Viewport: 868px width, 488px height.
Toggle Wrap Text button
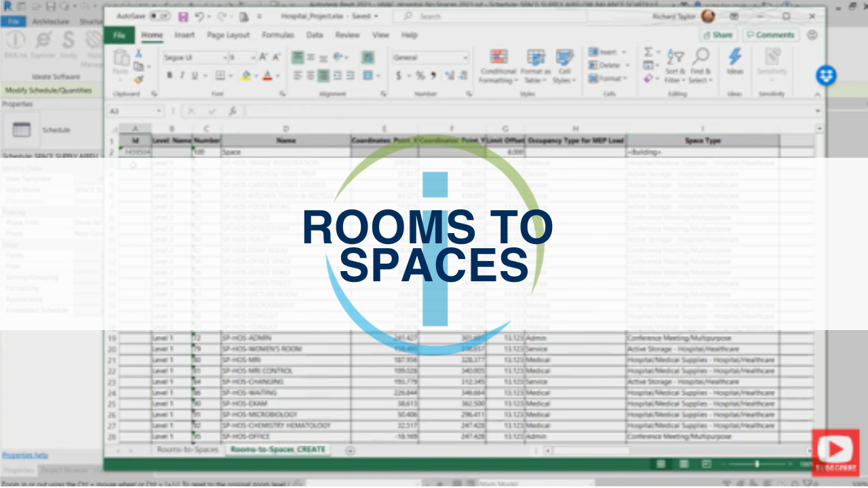pos(368,58)
